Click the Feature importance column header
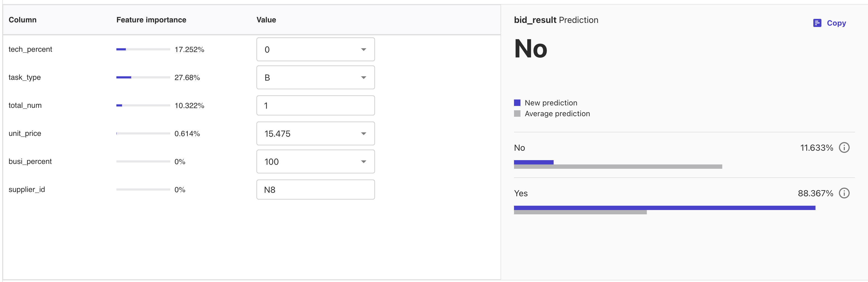 151,20
